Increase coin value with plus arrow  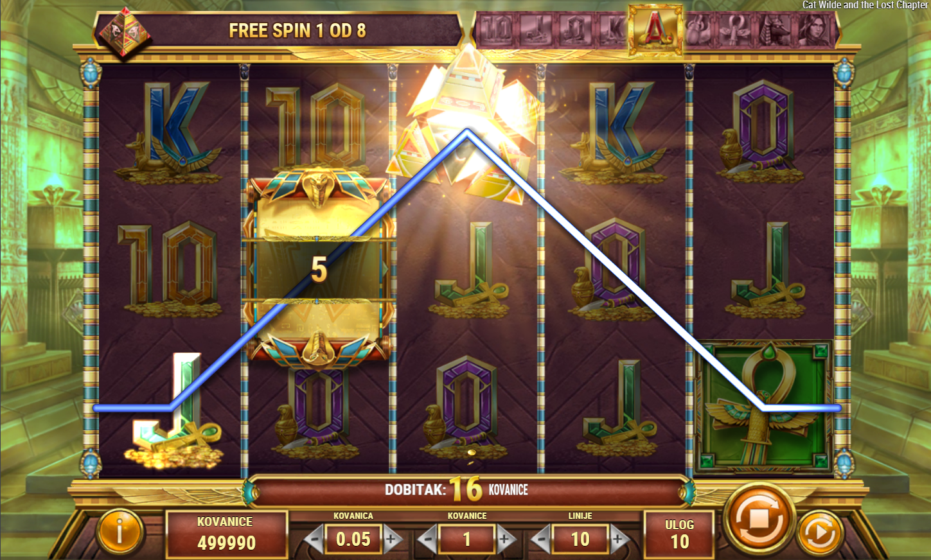pos(392,539)
